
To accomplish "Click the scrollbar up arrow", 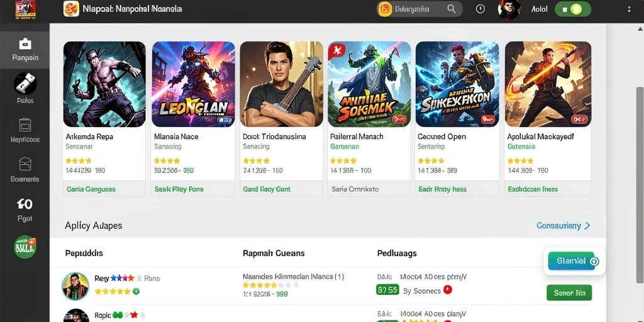I will (x=640, y=29).
